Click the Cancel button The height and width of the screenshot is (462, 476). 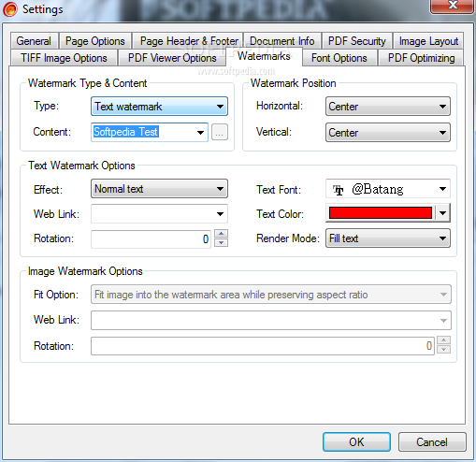(432, 442)
